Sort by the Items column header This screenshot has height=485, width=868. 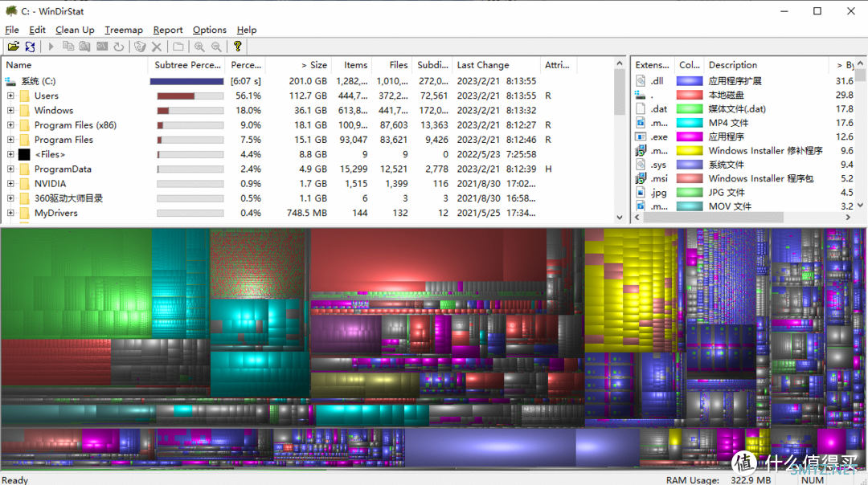coord(355,65)
